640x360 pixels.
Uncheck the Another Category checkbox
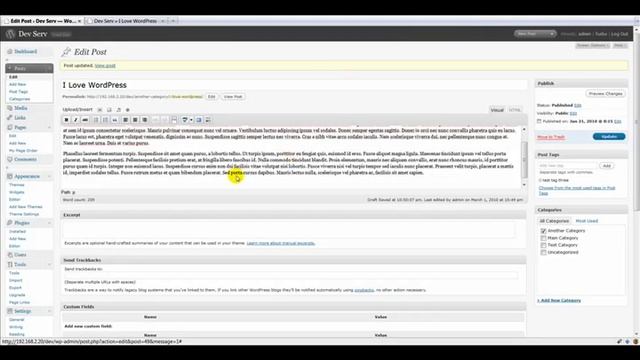[543, 231]
